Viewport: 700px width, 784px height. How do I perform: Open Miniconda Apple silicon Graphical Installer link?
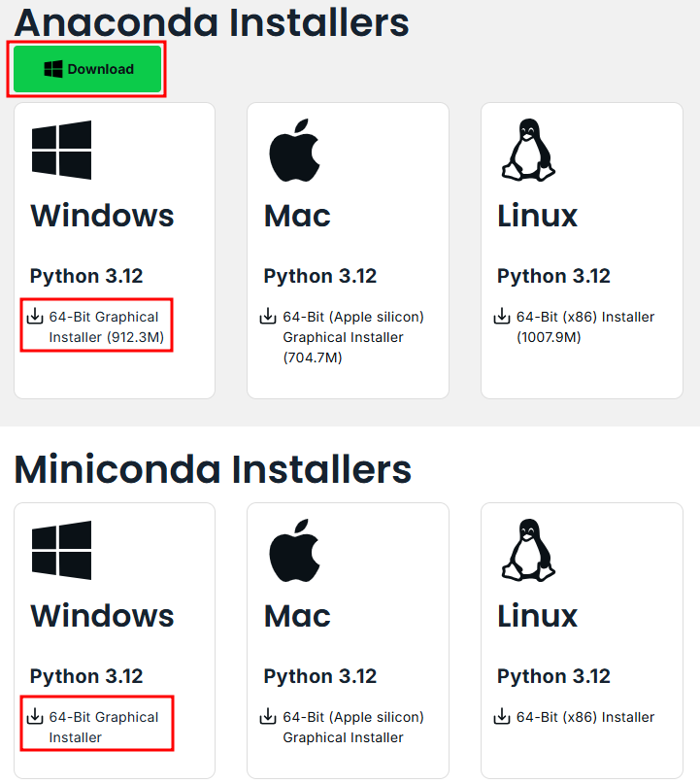(x=353, y=727)
